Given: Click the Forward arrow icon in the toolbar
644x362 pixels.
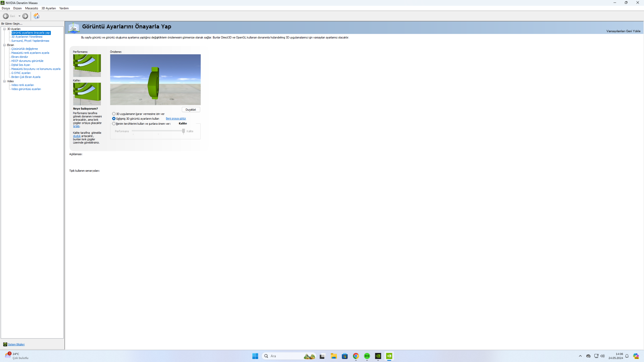Looking at the screenshot, I should [x=25, y=16].
